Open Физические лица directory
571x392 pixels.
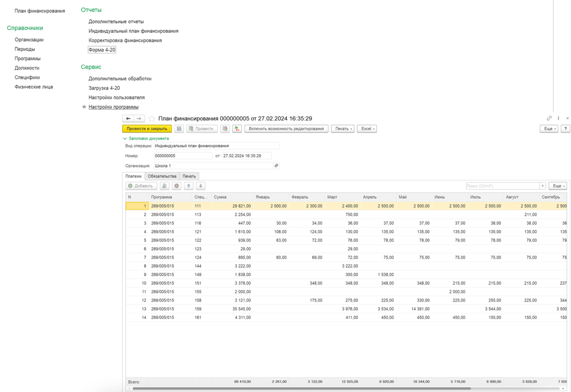point(34,87)
